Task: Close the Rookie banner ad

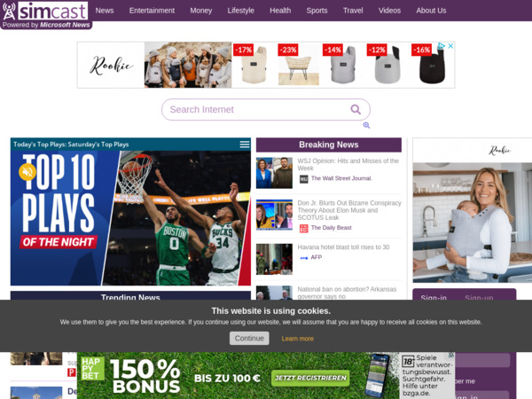Action: [450, 46]
